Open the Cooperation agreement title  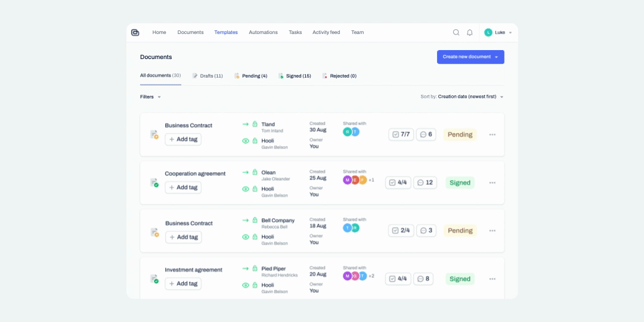(195, 174)
